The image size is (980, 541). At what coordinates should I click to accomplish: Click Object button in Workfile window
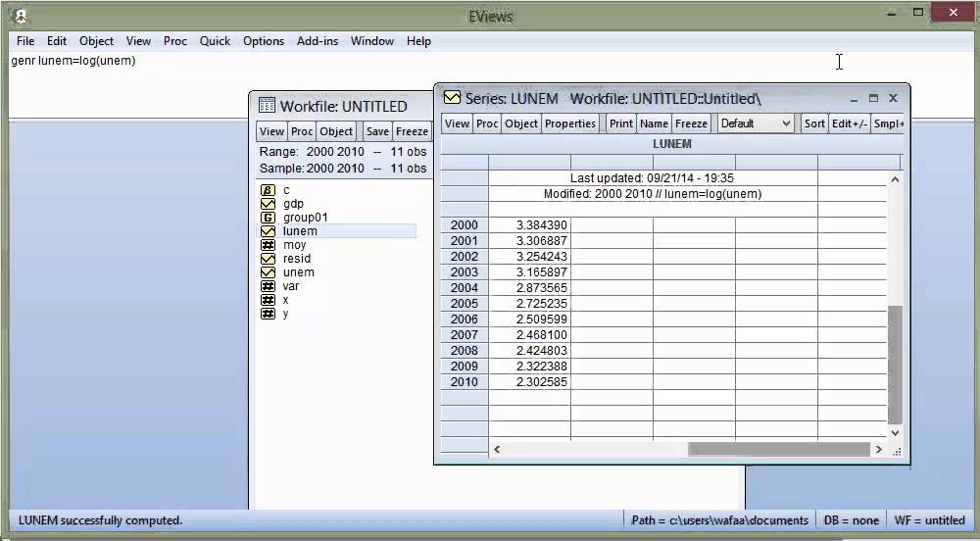click(336, 131)
